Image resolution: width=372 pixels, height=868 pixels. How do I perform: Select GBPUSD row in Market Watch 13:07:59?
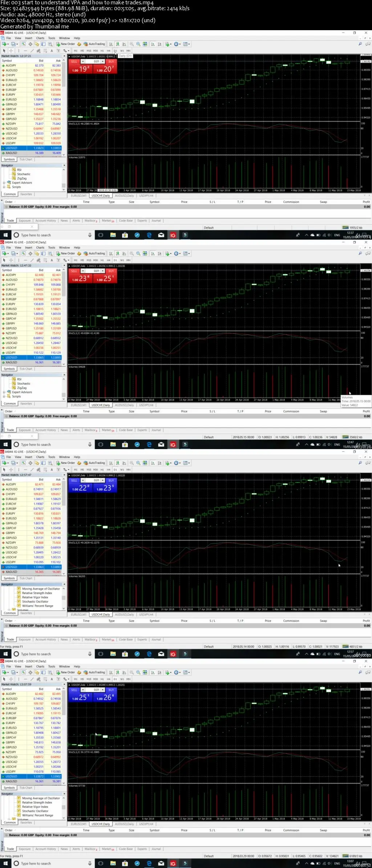[x=32, y=747]
